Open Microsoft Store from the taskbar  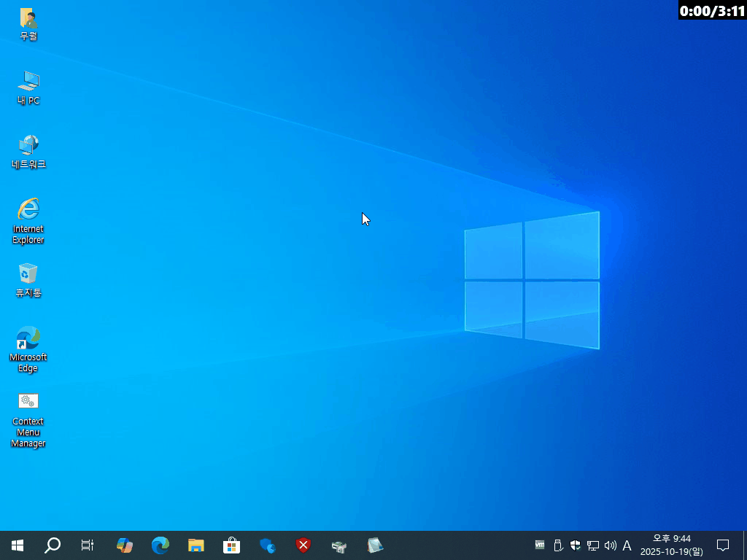pyautogui.click(x=231, y=545)
